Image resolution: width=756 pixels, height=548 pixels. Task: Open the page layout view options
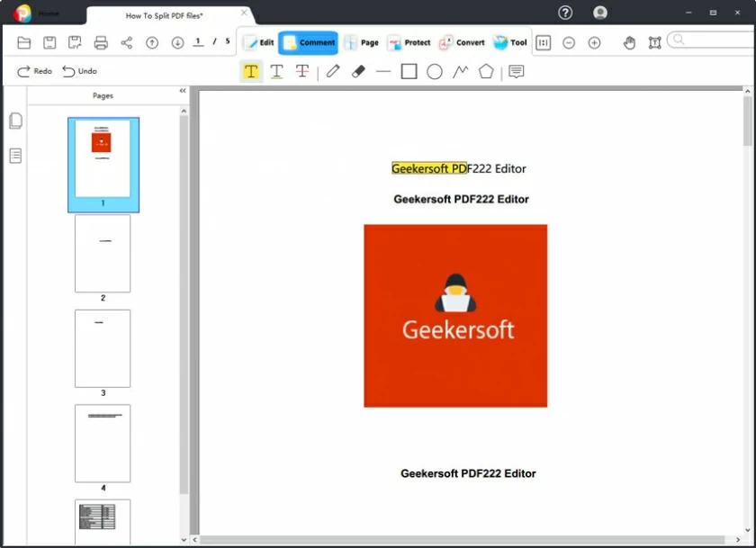[x=544, y=42]
